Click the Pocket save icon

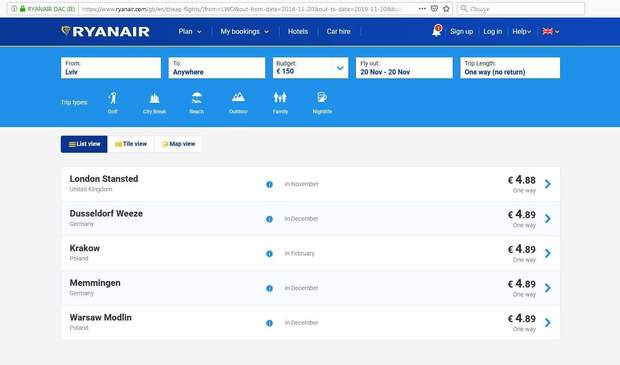click(x=434, y=8)
